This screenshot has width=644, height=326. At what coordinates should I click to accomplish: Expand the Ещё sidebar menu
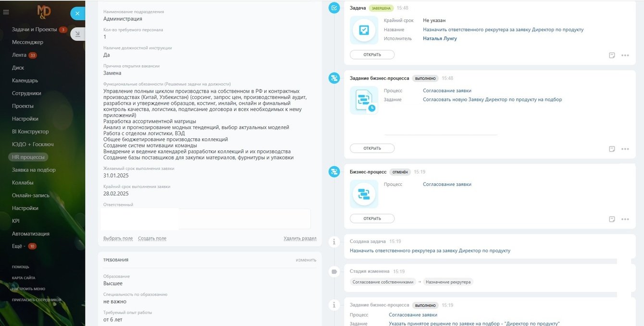click(18, 246)
